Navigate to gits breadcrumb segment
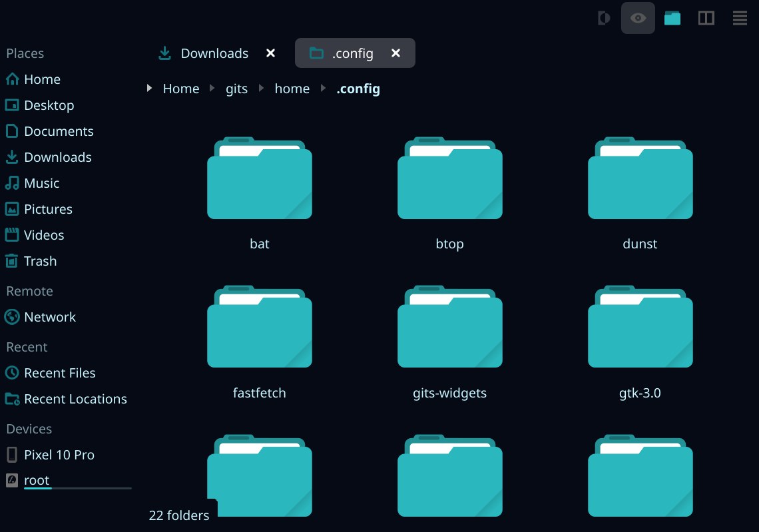Viewport: 759px width, 532px height. tap(237, 89)
